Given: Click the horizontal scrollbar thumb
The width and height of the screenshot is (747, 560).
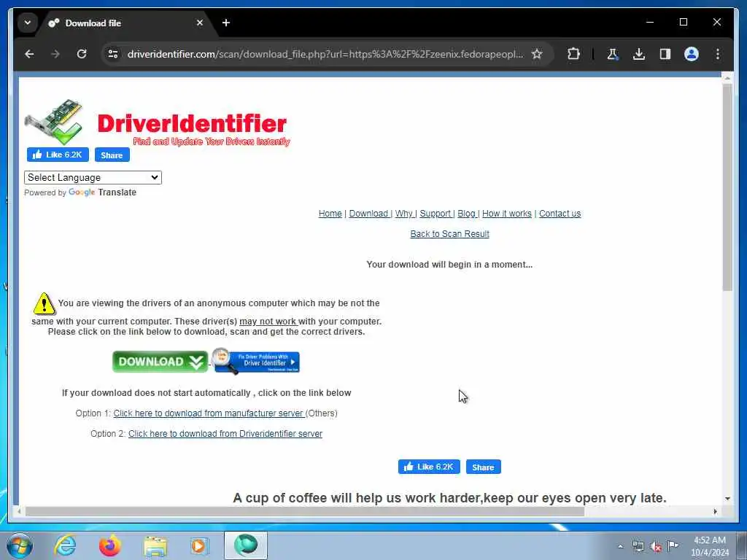Looking at the screenshot, I should click(305, 511).
